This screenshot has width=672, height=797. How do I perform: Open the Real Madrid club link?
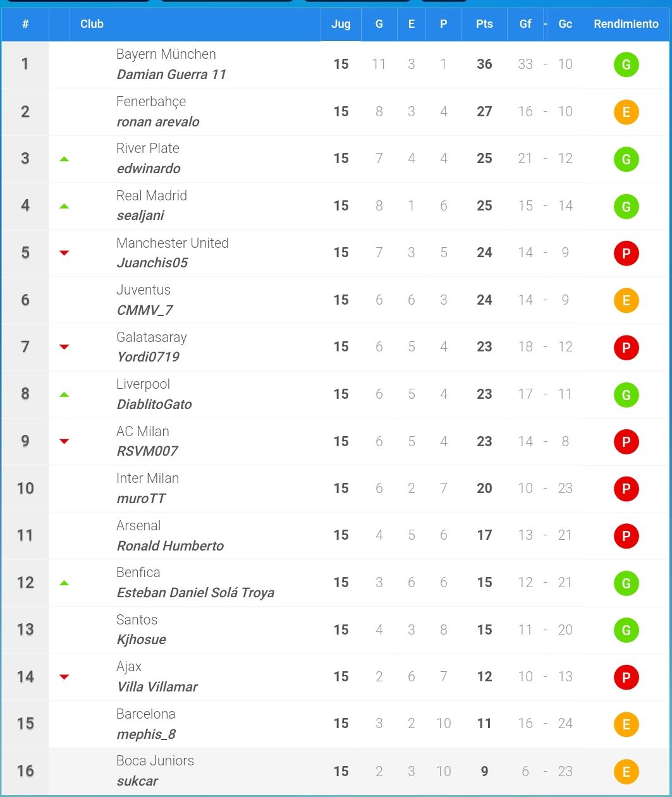click(x=152, y=196)
